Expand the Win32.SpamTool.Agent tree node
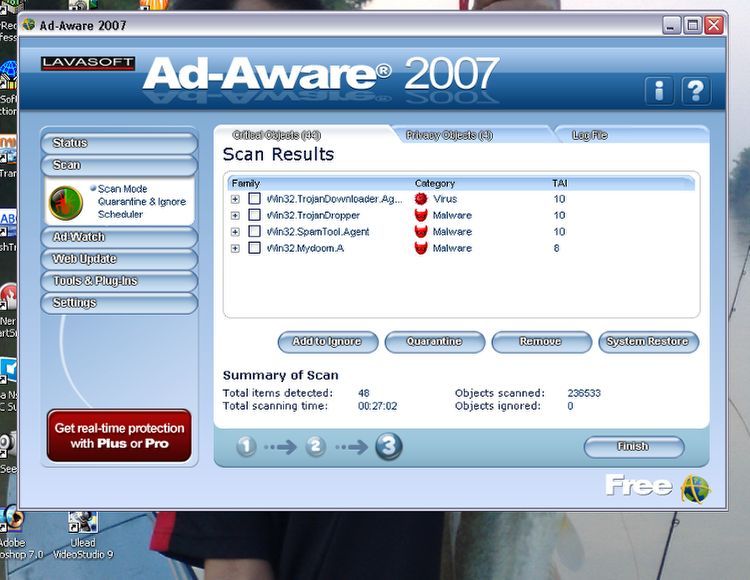Screen dimensions: 750x580 tap(235, 232)
